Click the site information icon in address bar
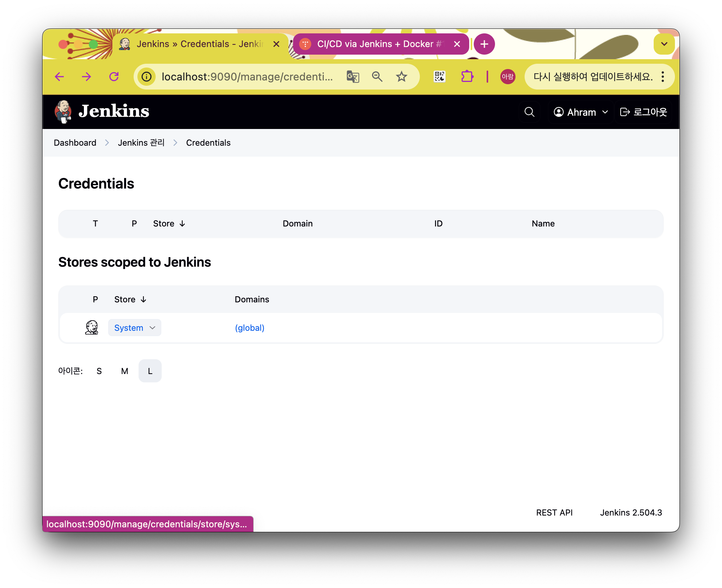This screenshot has height=588, width=722. 147,77
